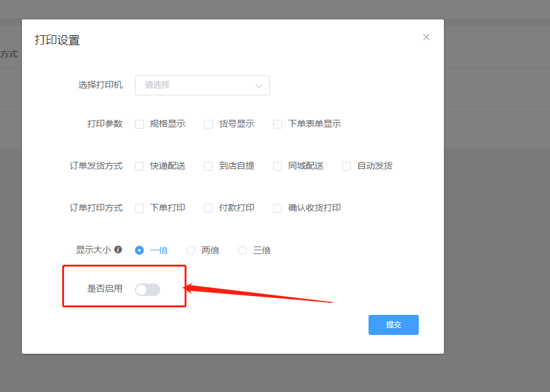The height and width of the screenshot is (392, 550).
Task: Click the 是否启用 label text
Action: [x=105, y=289]
